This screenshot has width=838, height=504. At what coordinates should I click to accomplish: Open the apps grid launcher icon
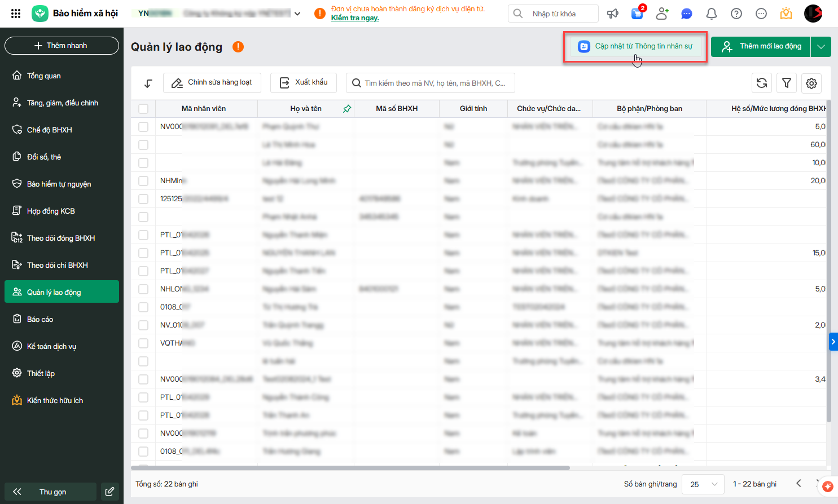click(x=16, y=14)
